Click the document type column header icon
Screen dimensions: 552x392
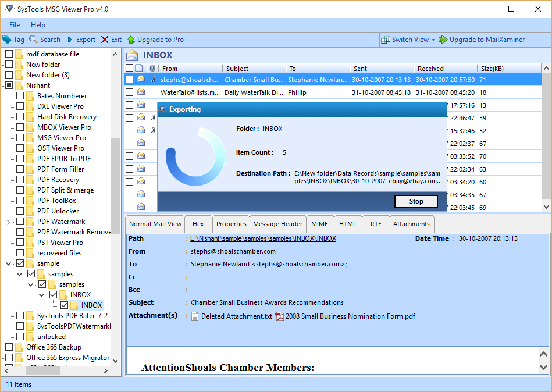click(x=139, y=68)
